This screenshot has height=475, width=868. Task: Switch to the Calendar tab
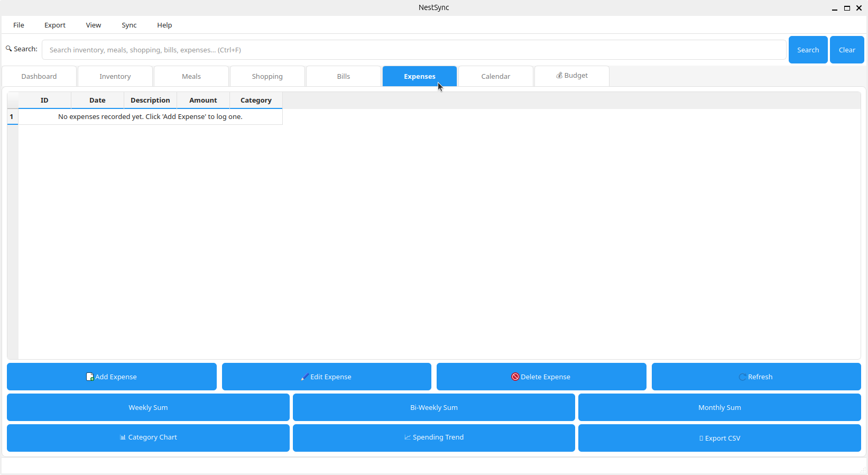[x=496, y=76]
